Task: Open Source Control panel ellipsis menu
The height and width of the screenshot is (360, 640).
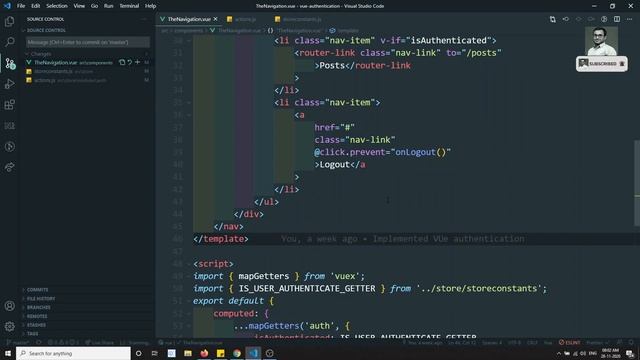Action: pos(144,19)
